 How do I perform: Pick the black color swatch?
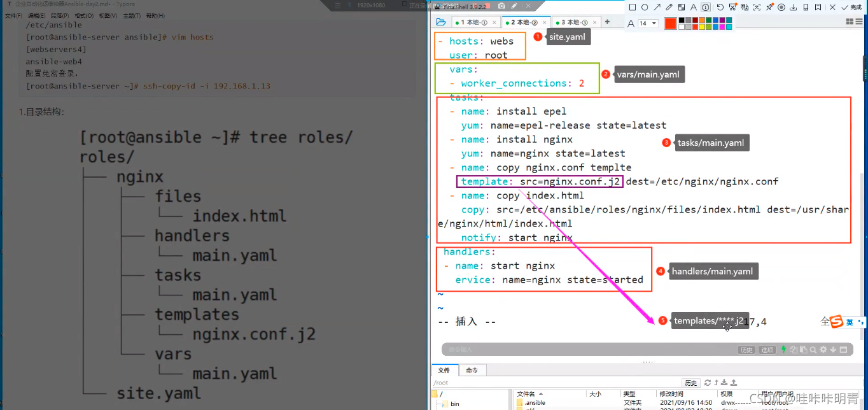[x=682, y=20]
